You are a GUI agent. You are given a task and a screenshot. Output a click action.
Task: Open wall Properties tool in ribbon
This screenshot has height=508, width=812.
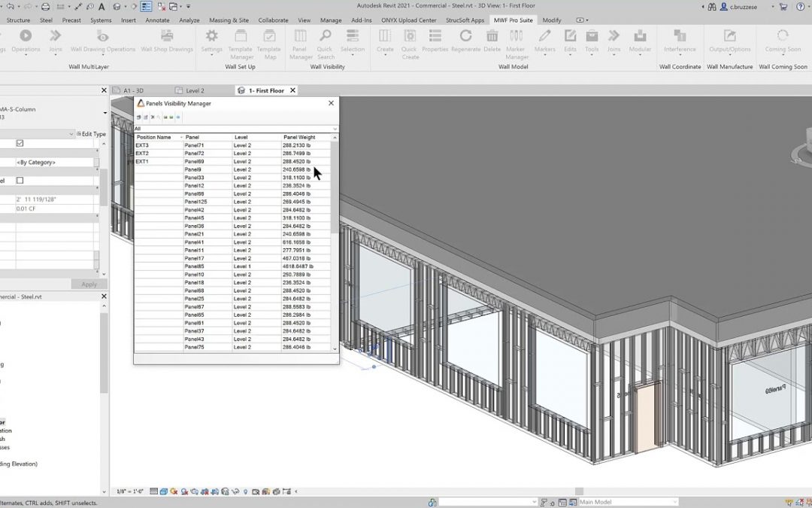pos(435,41)
